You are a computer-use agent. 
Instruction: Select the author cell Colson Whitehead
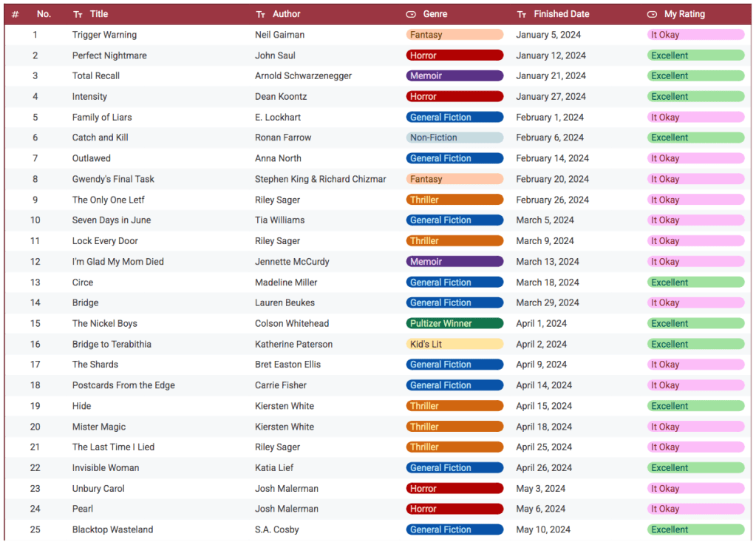292,323
